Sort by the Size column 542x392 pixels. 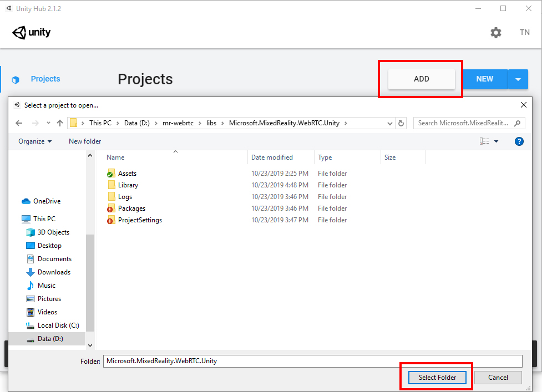(390, 157)
